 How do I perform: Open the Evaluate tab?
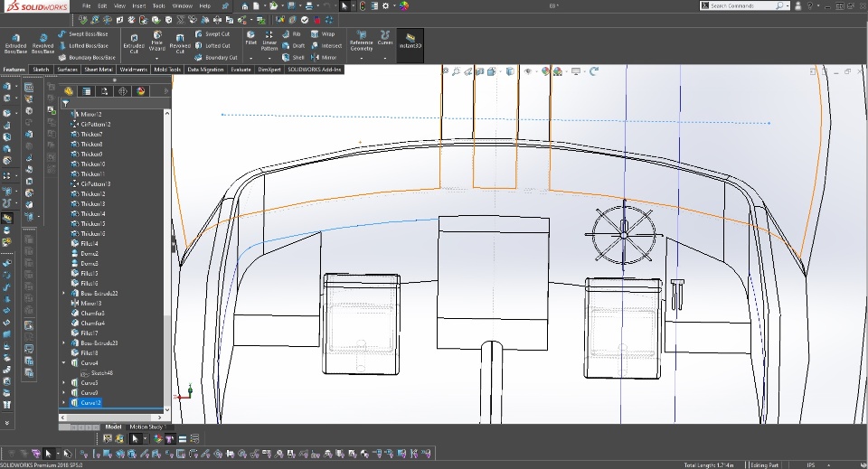pos(241,70)
